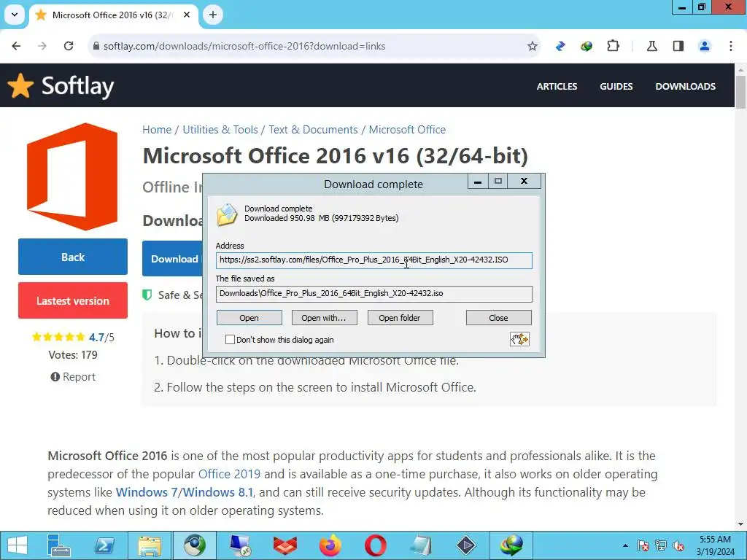Click the drag-and-drop hand icon in dialog
This screenshot has width=747, height=560.
point(519,339)
